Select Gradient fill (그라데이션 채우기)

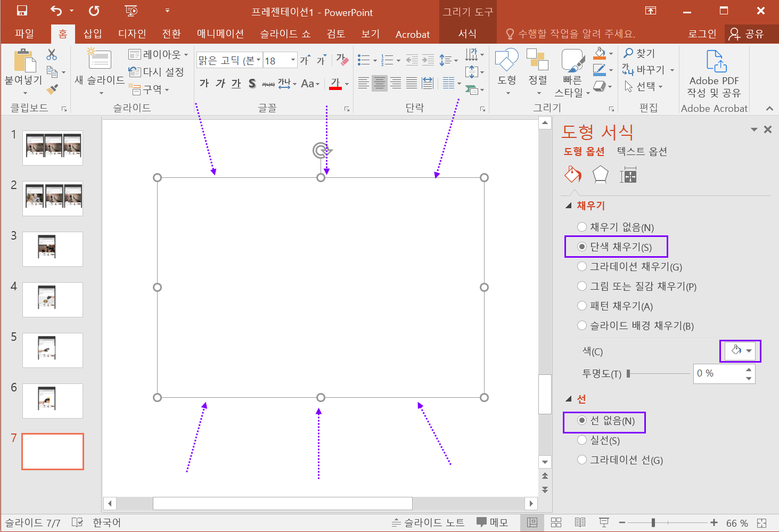click(x=629, y=267)
